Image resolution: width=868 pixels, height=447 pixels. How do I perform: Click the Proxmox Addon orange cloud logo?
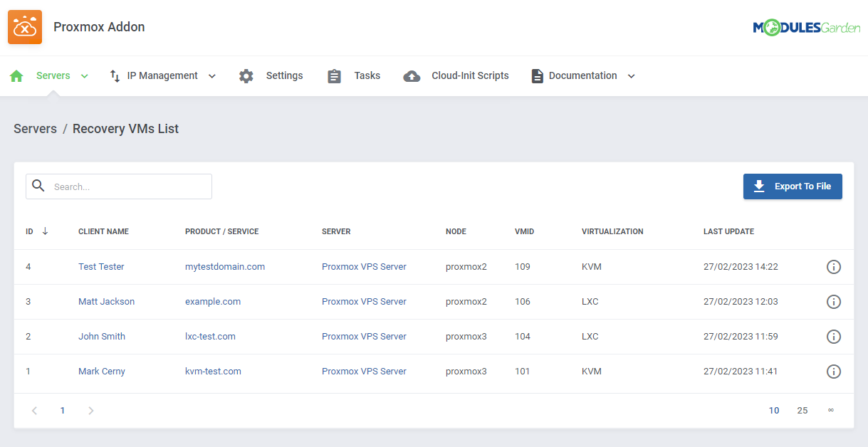click(x=25, y=27)
